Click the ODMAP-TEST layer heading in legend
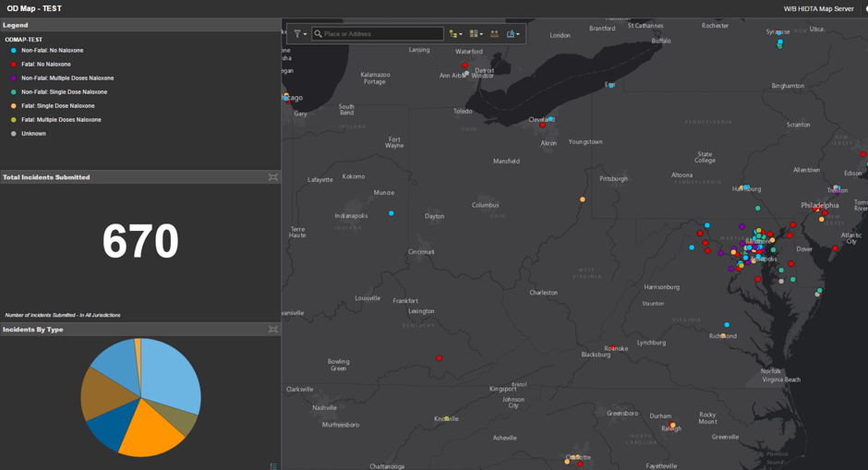The width and height of the screenshot is (868, 470). coord(24,40)
